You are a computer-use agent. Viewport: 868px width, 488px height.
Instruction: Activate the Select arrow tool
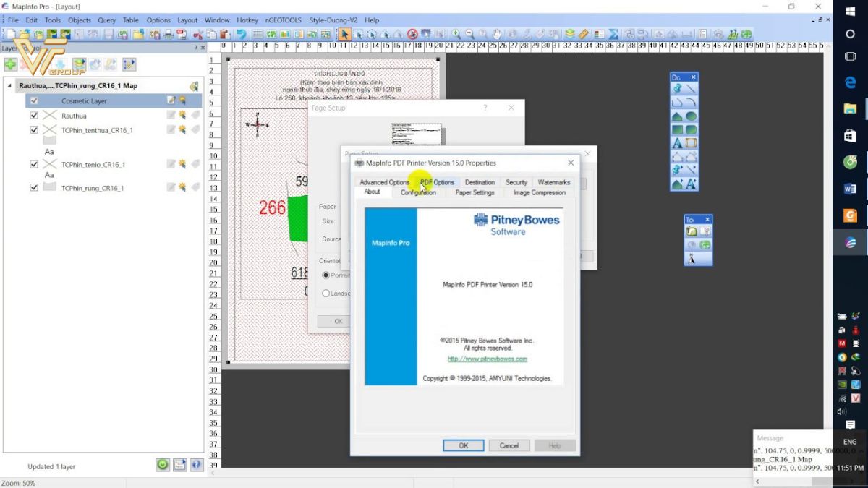[345, 34]
